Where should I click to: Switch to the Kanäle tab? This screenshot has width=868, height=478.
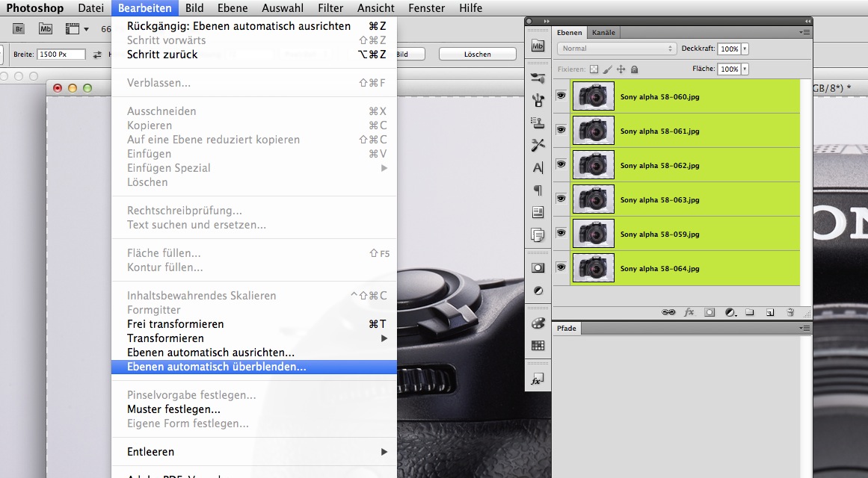(x=603, y=33)
